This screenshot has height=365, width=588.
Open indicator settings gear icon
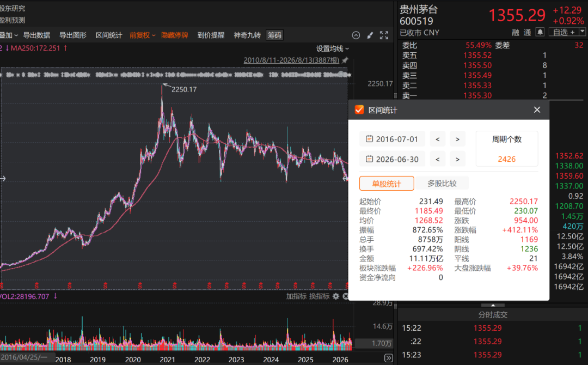(x=336, y=296)
